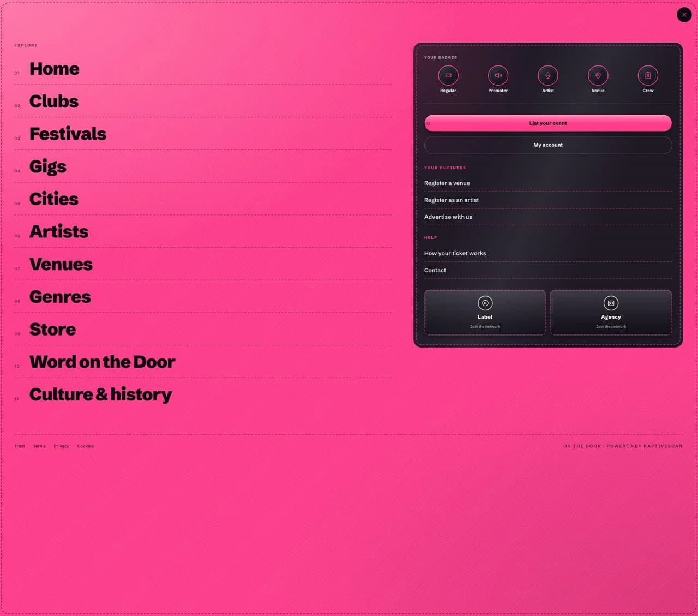The height and width of the screenshot is (616, 698).
Task: Open Advertise with us
Action: click(x=448, y=217)
